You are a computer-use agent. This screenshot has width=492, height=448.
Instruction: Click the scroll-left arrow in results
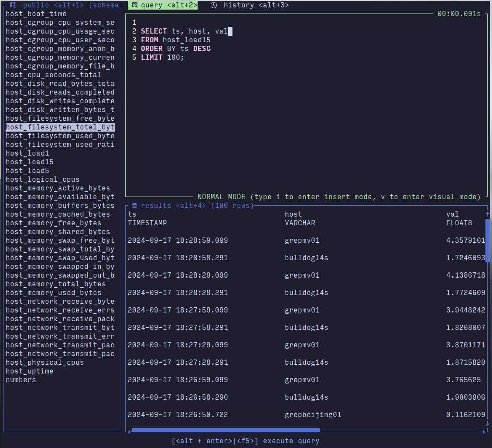coord(129,432)
